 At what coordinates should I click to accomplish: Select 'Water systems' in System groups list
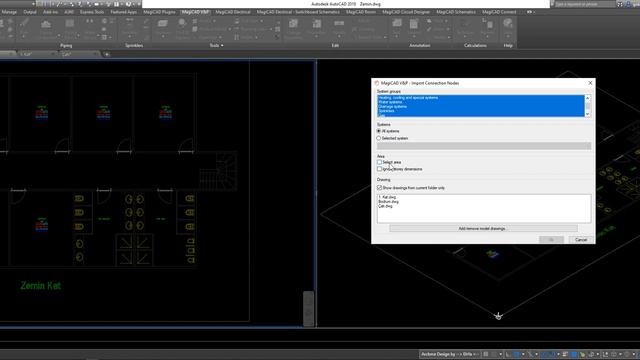coord(481,102)
